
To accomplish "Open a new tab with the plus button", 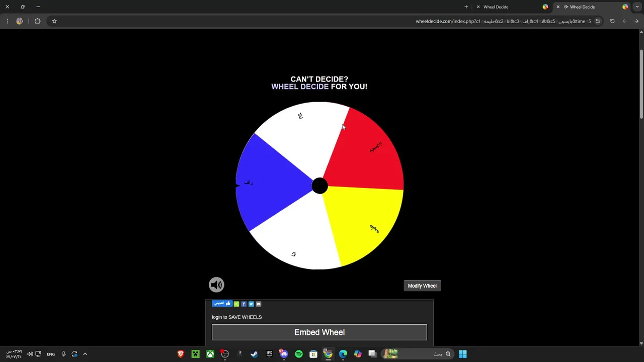I will [x=466, y=7].
